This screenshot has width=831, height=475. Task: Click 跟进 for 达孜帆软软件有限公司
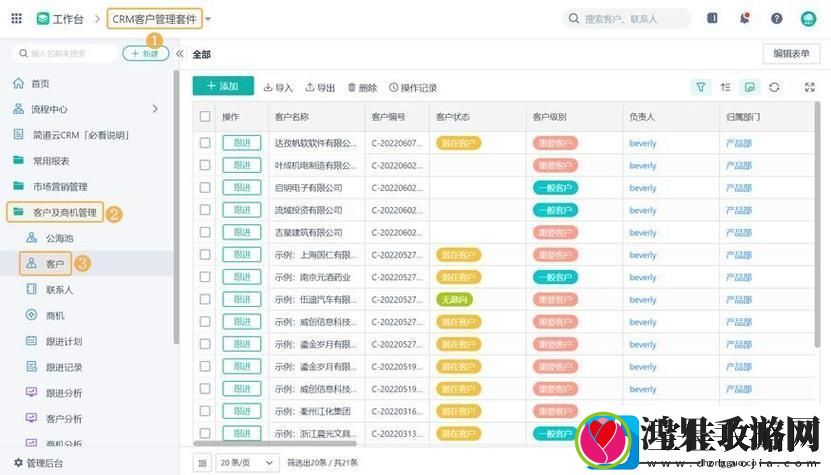[x=242, y=143]
